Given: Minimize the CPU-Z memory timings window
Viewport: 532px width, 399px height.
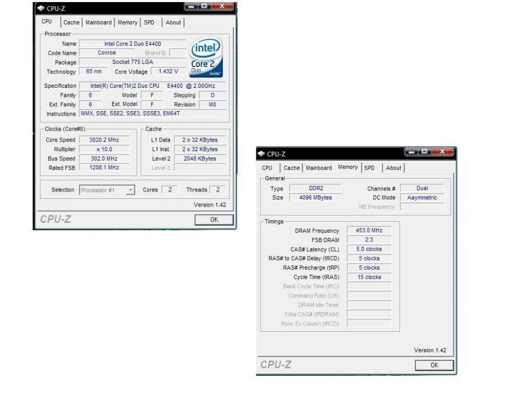Looking at the screenshot, I should (x=413, y=153).
